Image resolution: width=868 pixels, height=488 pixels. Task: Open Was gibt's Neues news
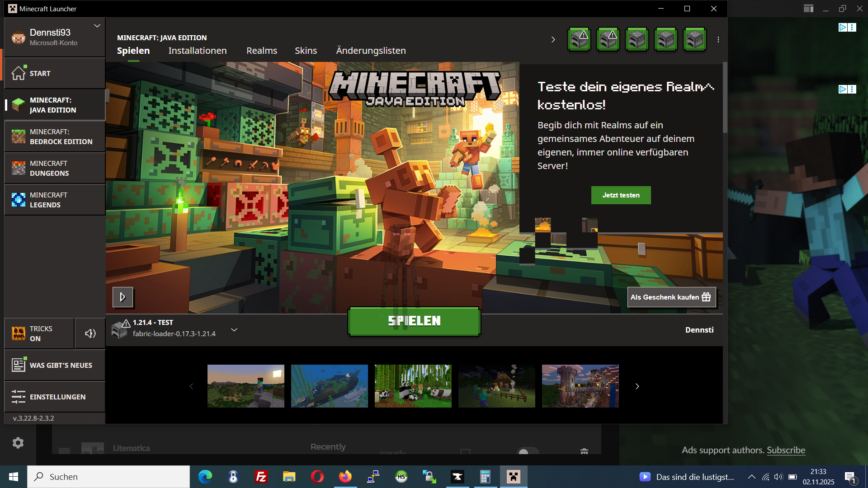pyautogui.click(x=55, y=365)
